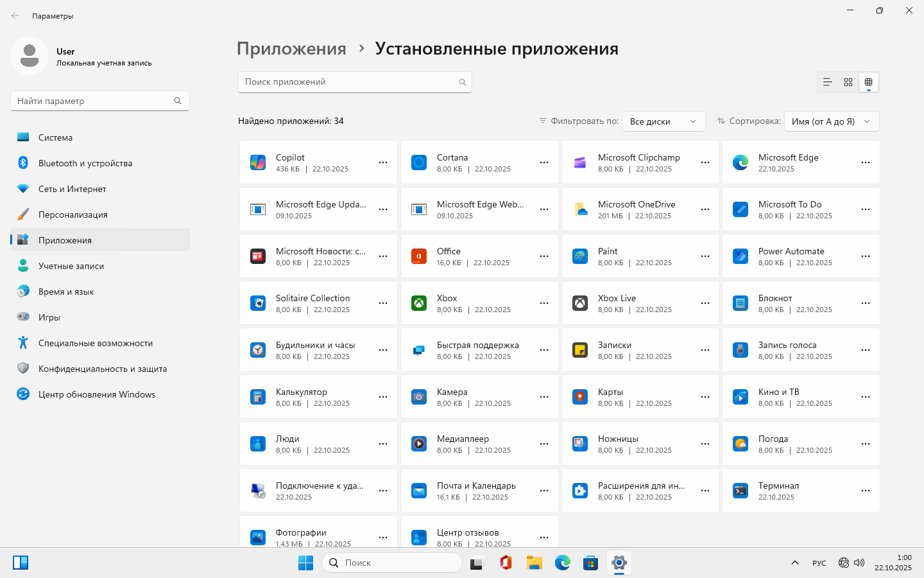Click the search magnifier in app search
Viewport: 924px width, 578px height.
point(462,82)
